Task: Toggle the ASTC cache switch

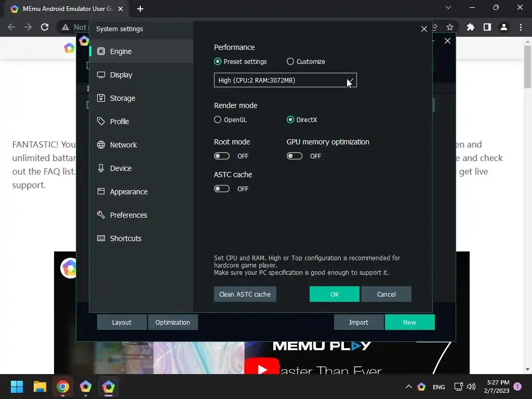Action: click(222, 189)
